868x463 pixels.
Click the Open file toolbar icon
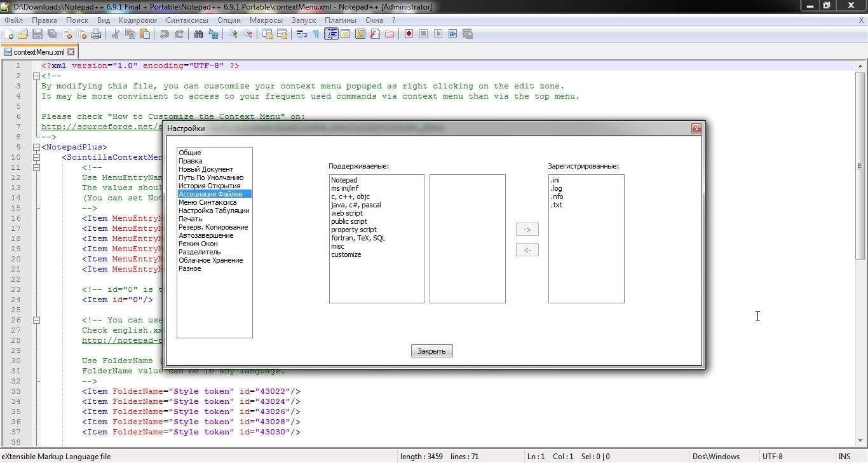(23, 34)
